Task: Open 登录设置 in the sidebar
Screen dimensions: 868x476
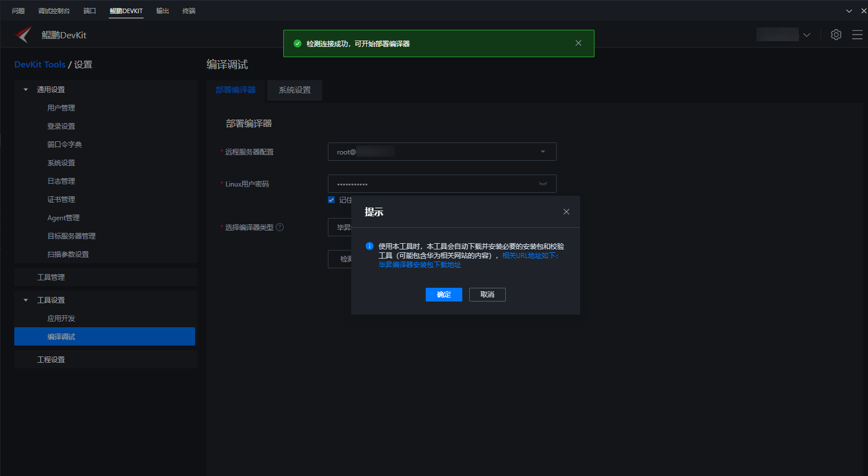Action: [x=61, y=126]
